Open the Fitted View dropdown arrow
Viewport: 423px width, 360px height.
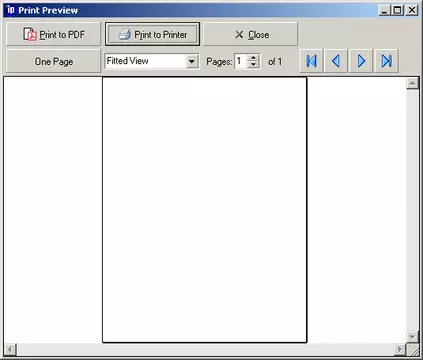point(192,61)
